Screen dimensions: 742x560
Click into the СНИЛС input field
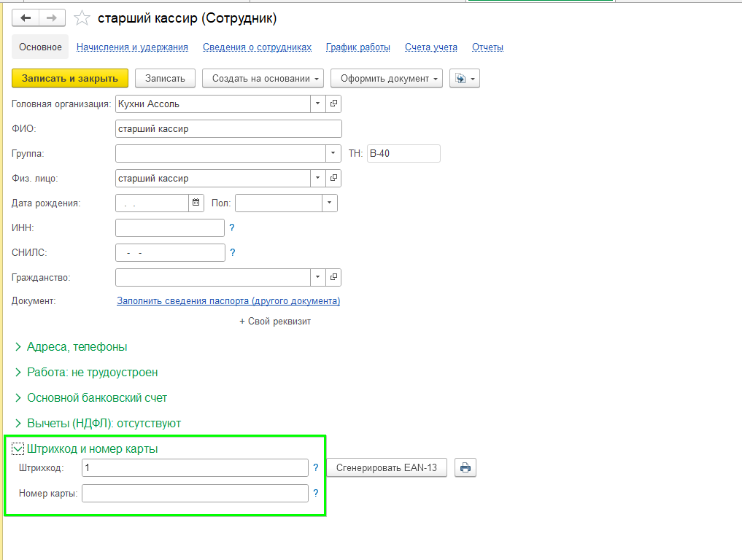(170, 253)
